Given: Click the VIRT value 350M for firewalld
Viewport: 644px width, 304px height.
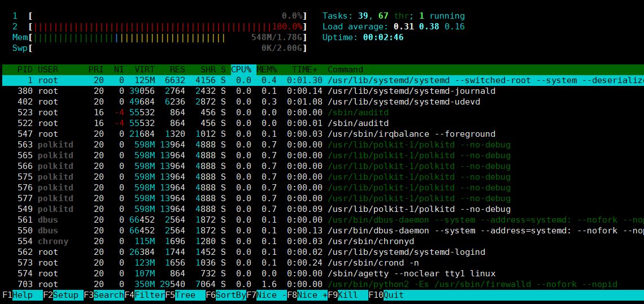Looking at the screenshot, I should (145, 284).
